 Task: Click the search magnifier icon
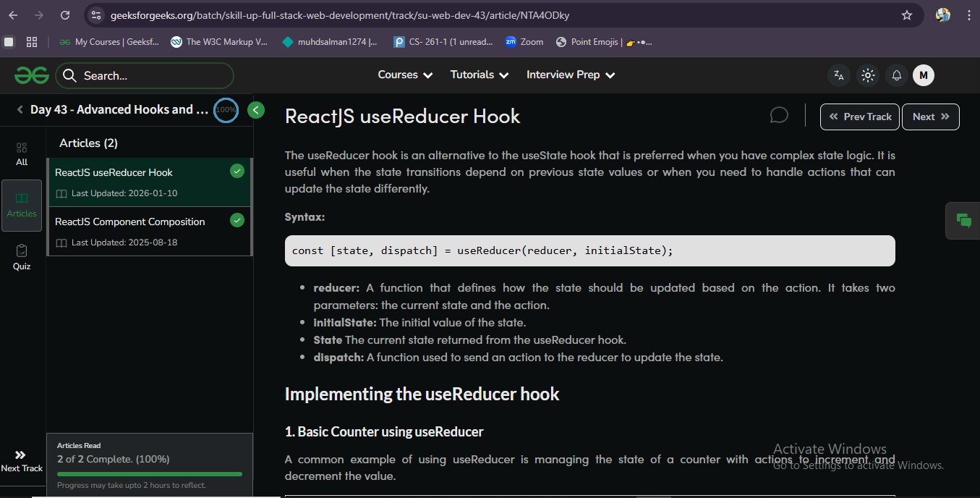point(69,75)
